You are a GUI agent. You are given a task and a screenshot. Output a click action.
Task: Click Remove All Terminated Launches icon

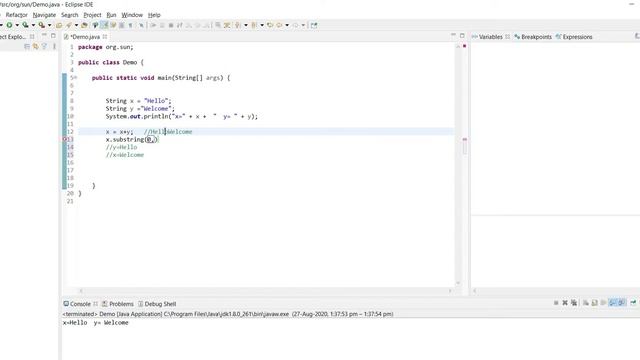click(x=574, y=303)
